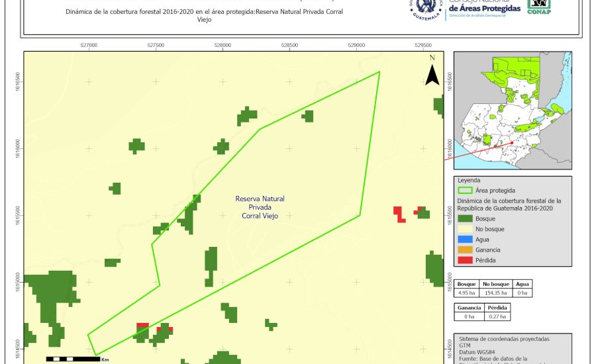
Task: Select the Agua blue legend swatch
Action: coord(470,240)
